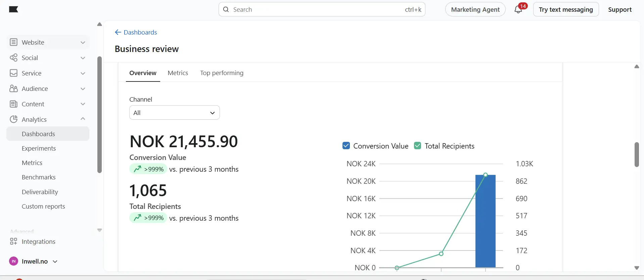The image size is (644, 280).
Task: Click the Website sidebar icon
Action: (x=13, y=42)
